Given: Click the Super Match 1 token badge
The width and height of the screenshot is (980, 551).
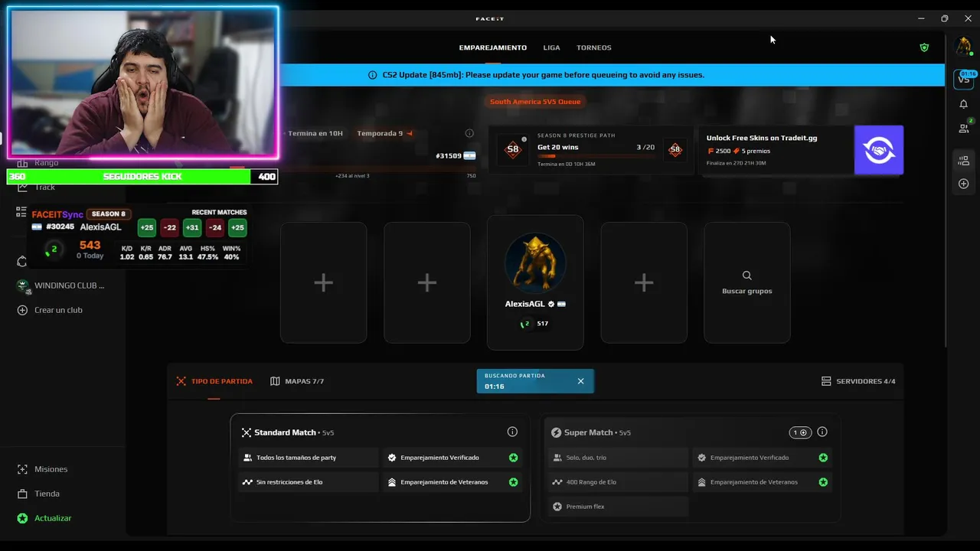Looking at the screenshot, I should (x=800, y=432).
